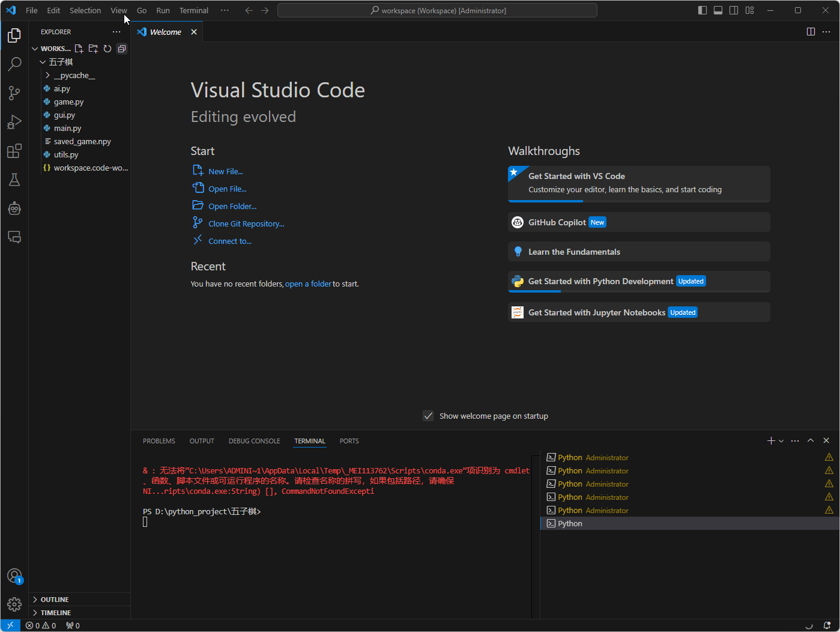Close the Welcome tab
Viewport: 840px width, 632px height.
coord(194,32)
